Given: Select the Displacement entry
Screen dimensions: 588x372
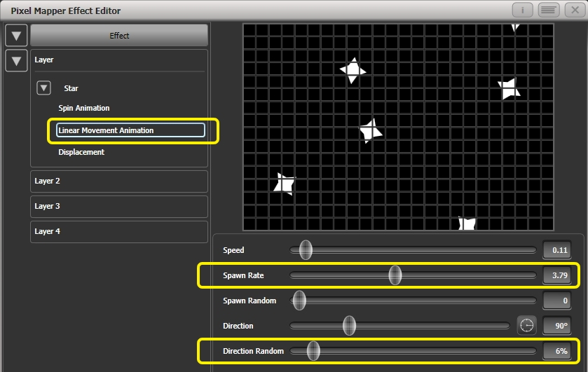Looking at the screenshot, I should click(x=81, y=152).
